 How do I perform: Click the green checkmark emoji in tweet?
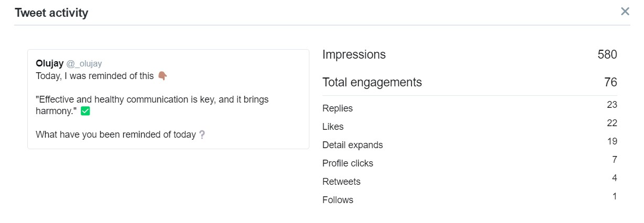click(x=85, y=111)
